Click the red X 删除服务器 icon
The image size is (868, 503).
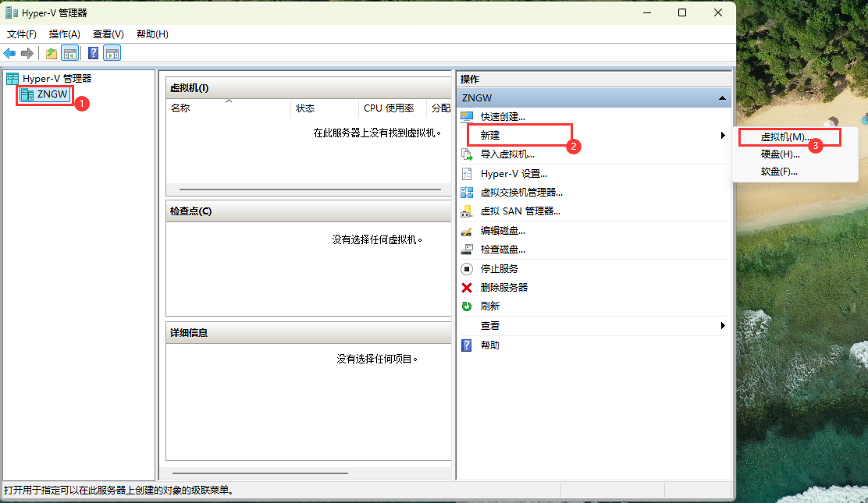467,288
